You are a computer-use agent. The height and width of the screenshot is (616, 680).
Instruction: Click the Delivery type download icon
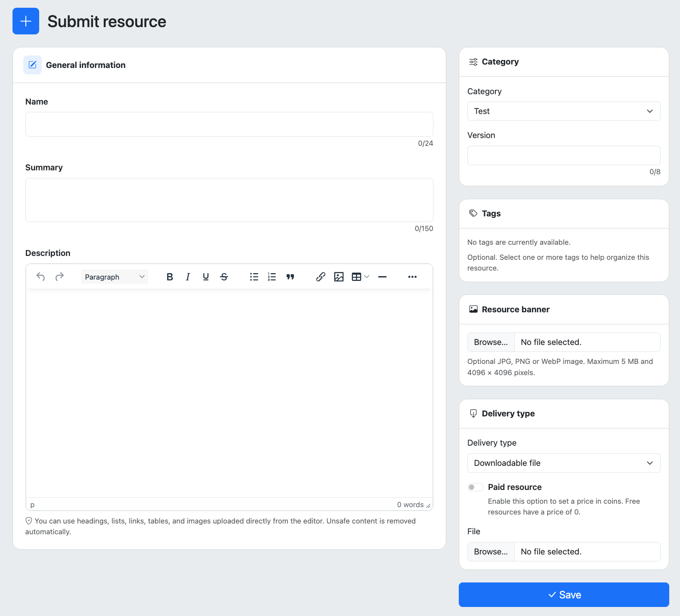(473, 413)
